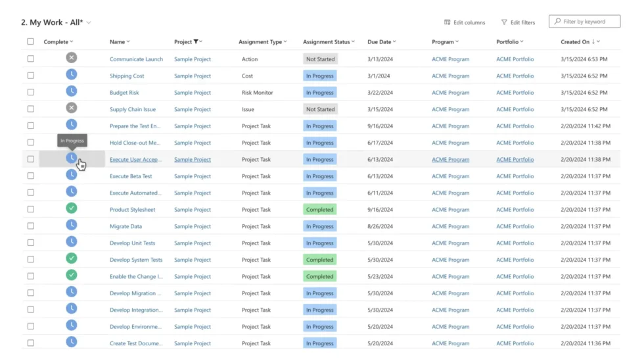The width and height of the screenshot is (644, 363).
Task: Click the Filter by keyword search field
Action: pyautogui.click(x=589, y=22)
